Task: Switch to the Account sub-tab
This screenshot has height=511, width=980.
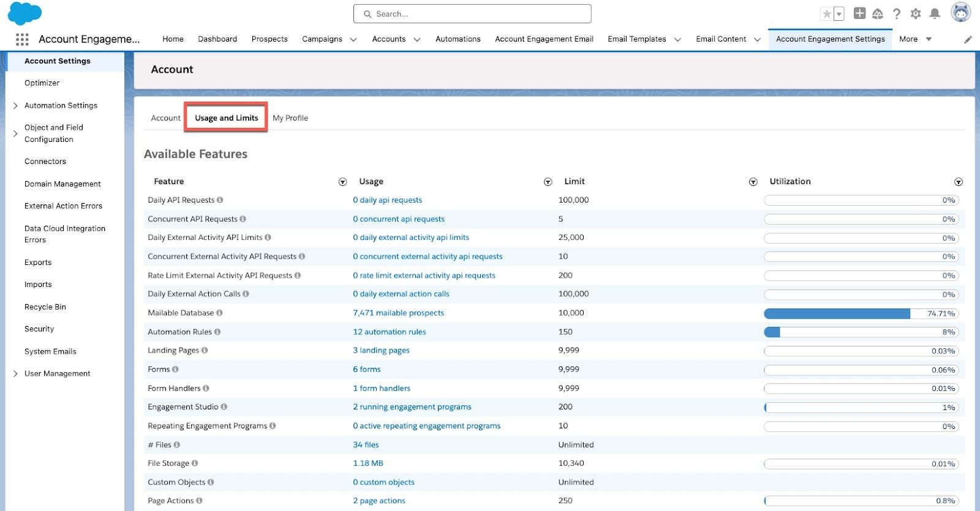Action: (x=166, y=118)
